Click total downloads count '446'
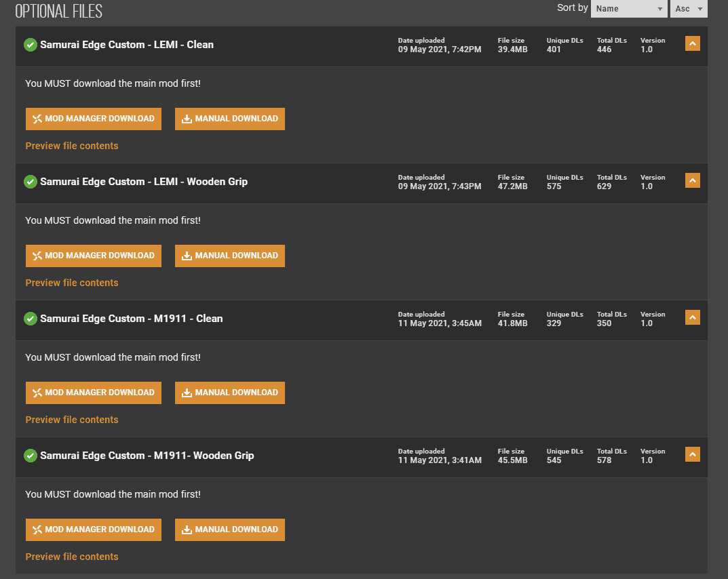The image size is (728, 579). [604, 49]
